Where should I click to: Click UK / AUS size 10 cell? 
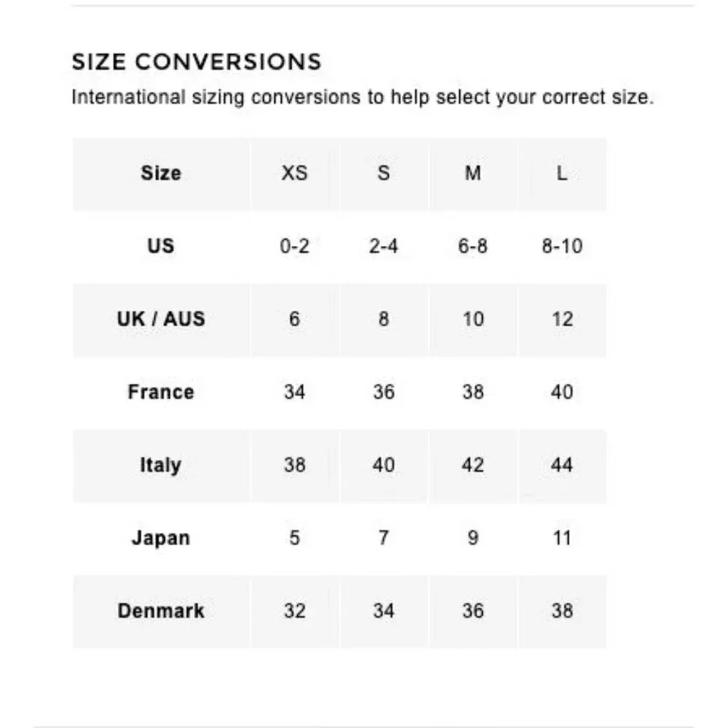(x=473, y=319)
